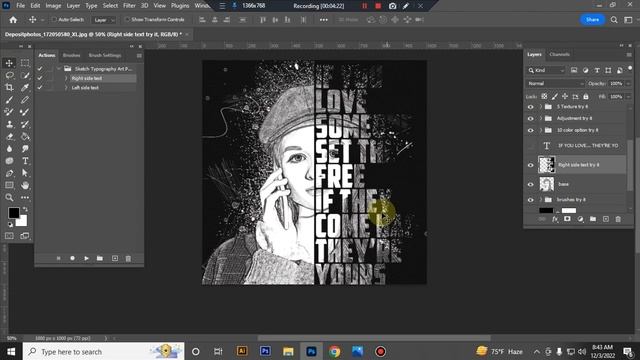Viewport: 640px width, 360px height.
Task: Play the selected action
Action: pos(86,258)
